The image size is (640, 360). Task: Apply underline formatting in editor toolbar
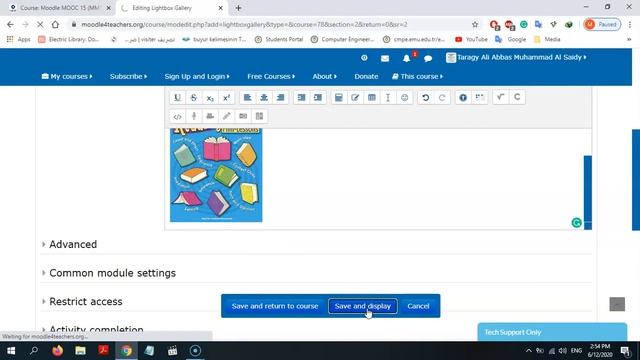pyautogui.click(x=177, y=98)
